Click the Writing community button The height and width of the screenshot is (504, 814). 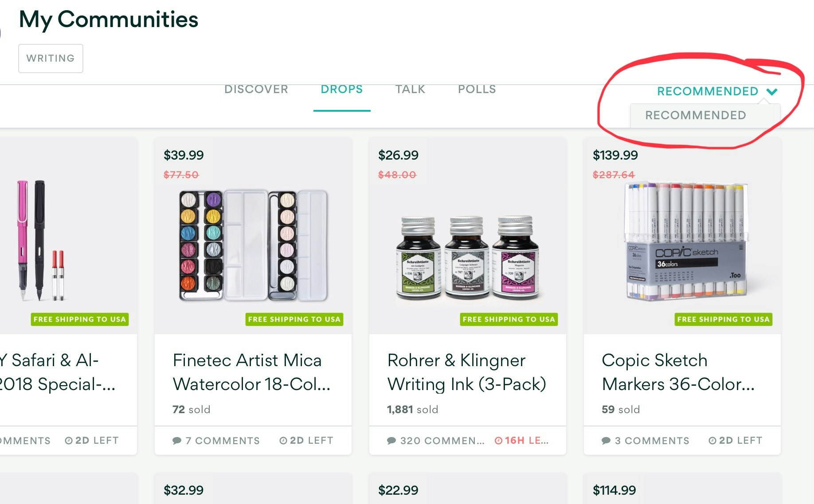tap(51, 59)
